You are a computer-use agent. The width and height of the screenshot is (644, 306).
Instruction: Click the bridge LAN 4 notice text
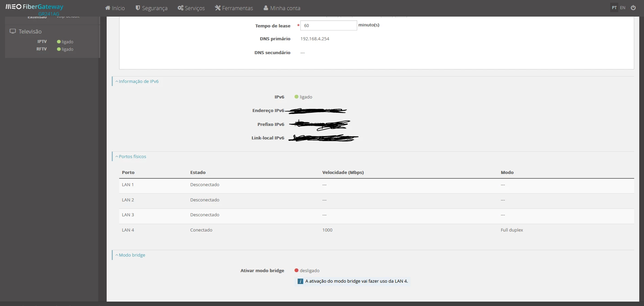point(357,281)
